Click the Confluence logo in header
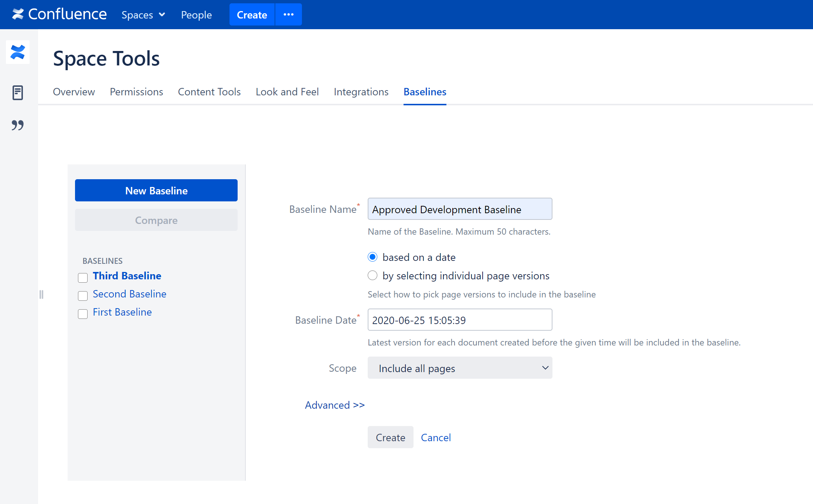 [x=59, y=14]
